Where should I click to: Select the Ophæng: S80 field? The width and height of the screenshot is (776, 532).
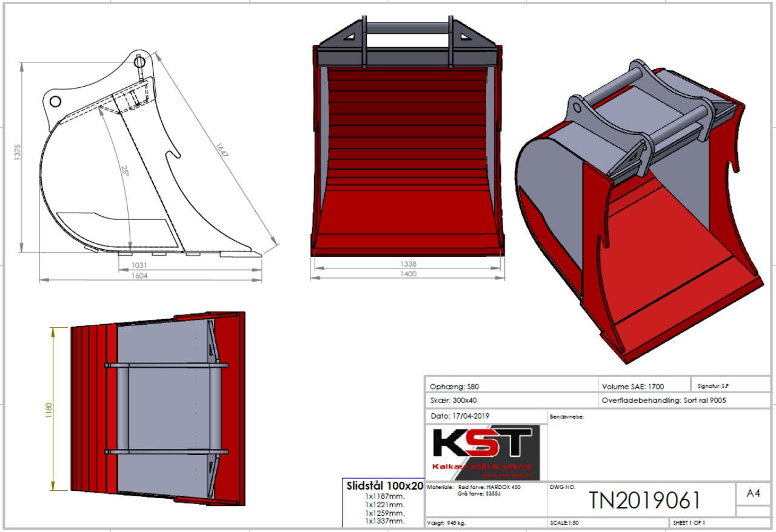coord(450,387)
